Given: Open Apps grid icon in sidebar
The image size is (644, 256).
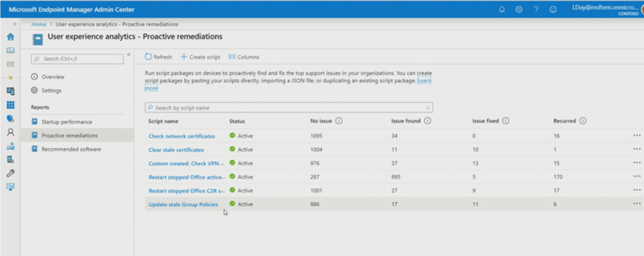Looking at the screenshot, I should (x=11, y=105).
